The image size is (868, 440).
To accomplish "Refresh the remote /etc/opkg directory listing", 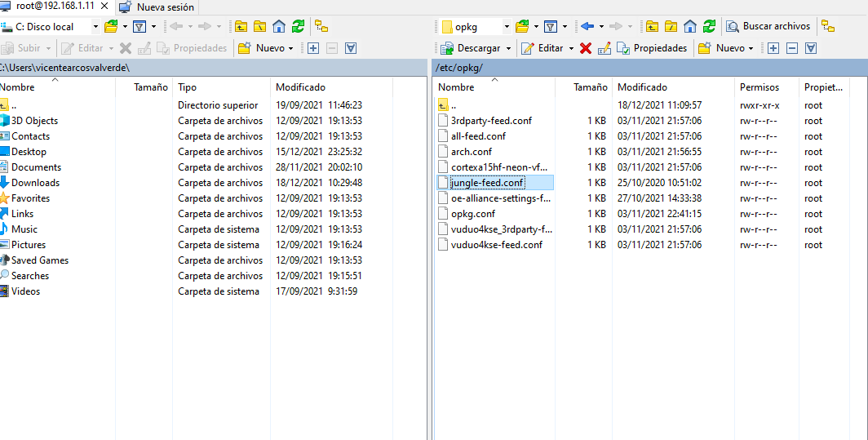I will pos(708,26).
